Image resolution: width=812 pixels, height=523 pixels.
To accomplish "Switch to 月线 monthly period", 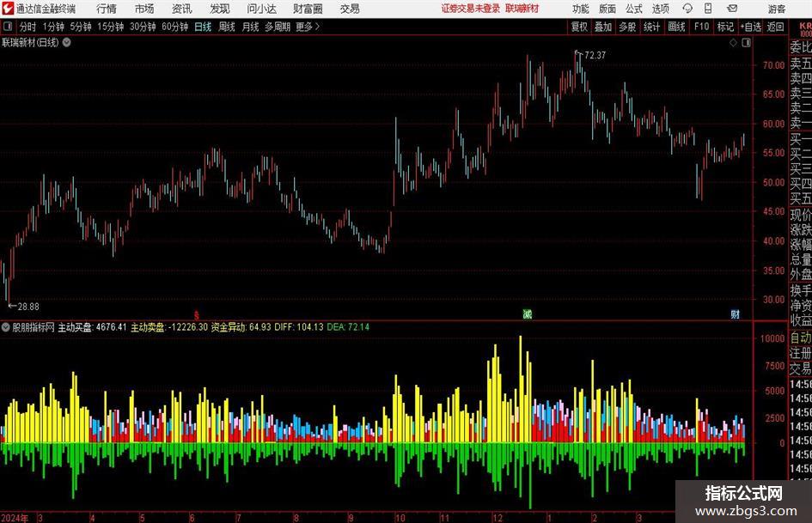I will click(250, 27).
